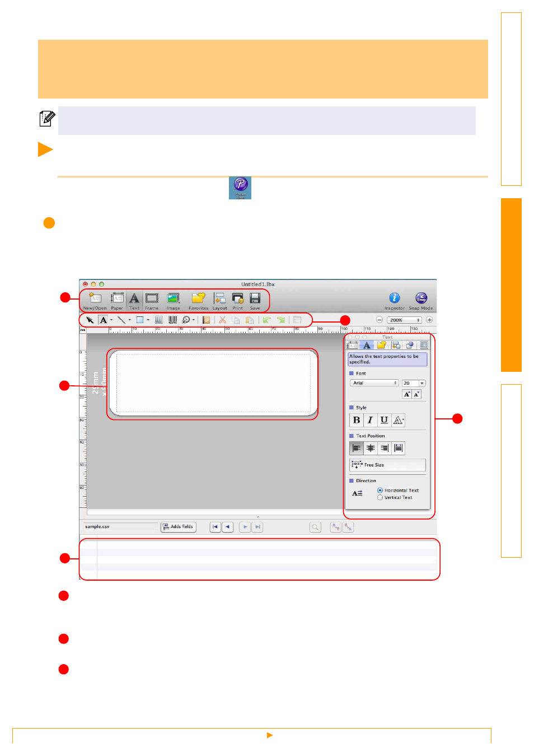Go to next database record
The width and height of the screenshot is (534, 756).
(245, 527)
